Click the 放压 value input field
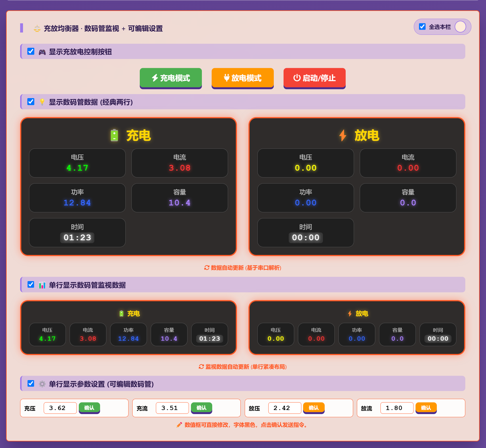Viewport: 486px width, 448px height. 284,408
